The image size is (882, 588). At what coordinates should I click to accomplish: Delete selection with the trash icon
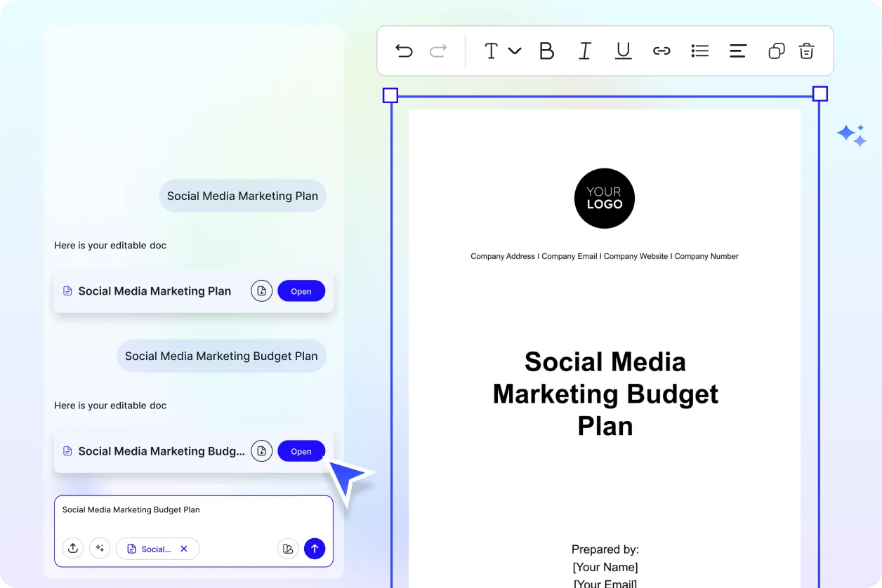point(806,51)
